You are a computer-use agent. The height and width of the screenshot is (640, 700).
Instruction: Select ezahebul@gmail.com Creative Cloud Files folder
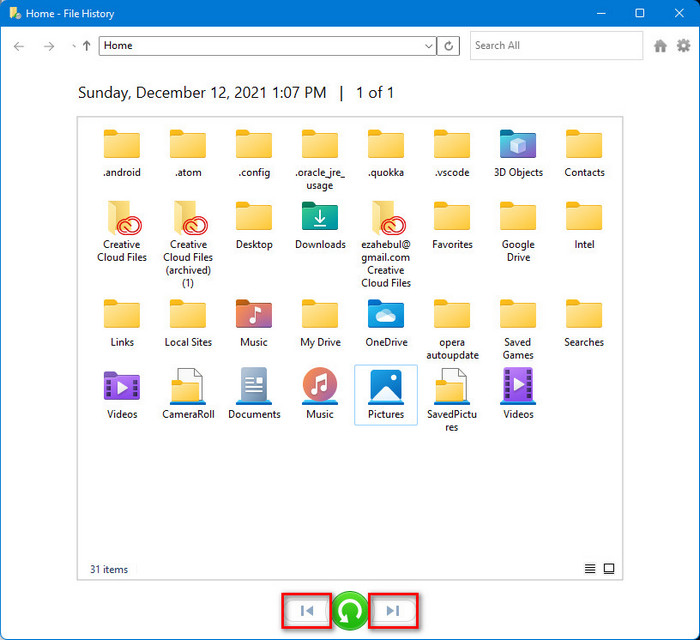pos(386,244)
